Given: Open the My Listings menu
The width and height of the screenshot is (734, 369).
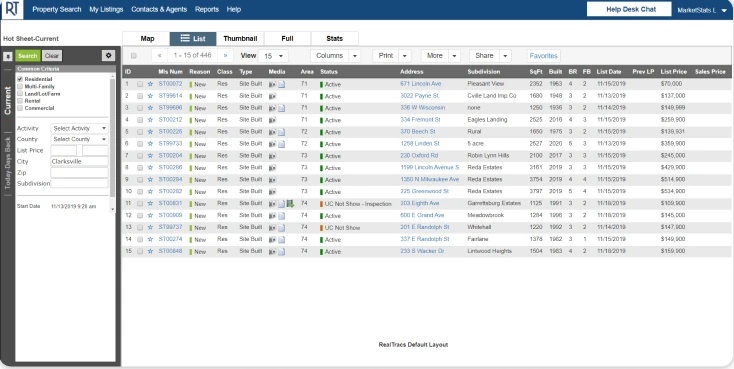Looking at the screenshot, I should (106, 9).
